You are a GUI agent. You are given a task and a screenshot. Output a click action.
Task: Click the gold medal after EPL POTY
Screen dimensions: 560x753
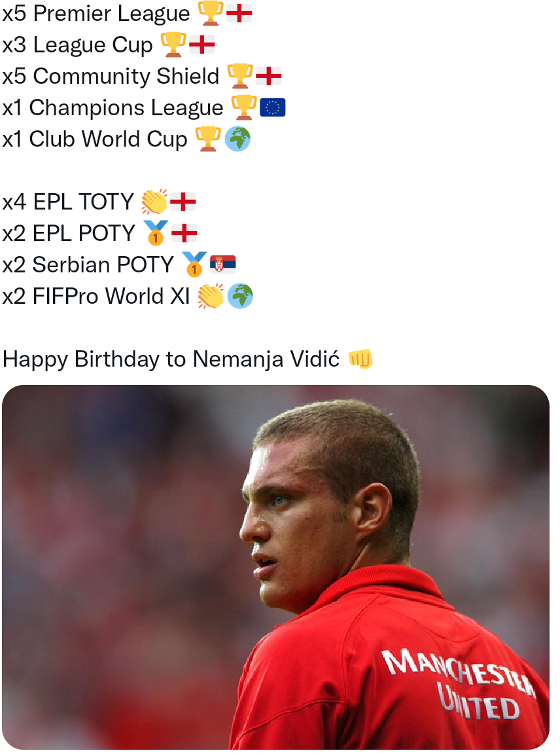156,233
